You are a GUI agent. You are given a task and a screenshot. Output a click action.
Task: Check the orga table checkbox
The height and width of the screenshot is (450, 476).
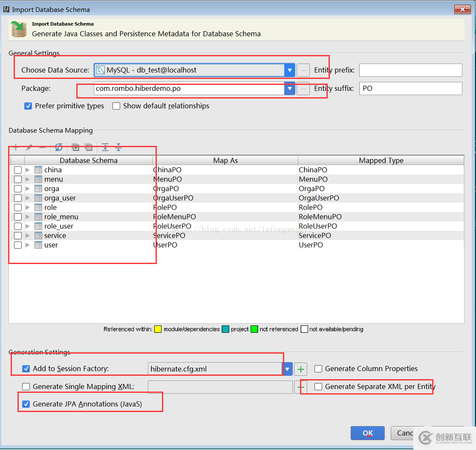click(18, 189)
